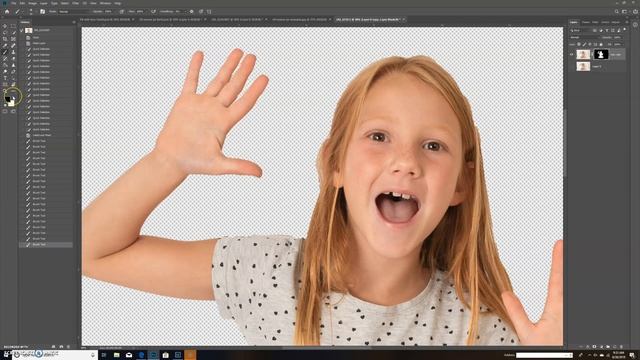Open the Image menu
Screen dimensions: 640x360
33,3
